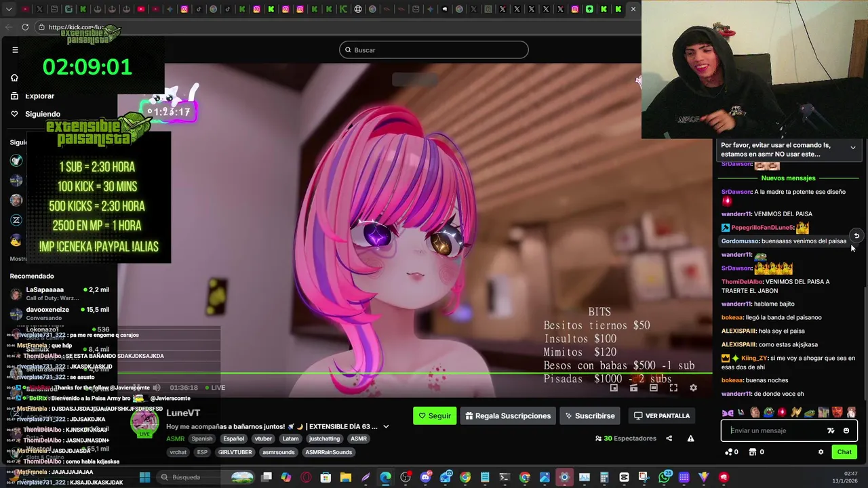Click the Suscribirse button
The image size is (868, 488).
(x=590, y=415)
